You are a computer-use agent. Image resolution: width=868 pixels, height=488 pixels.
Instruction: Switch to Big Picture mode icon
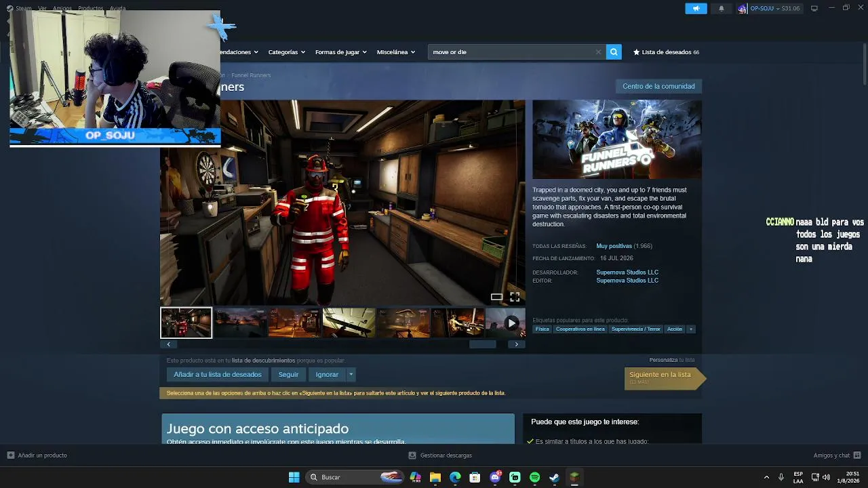[x=814, y=8]
